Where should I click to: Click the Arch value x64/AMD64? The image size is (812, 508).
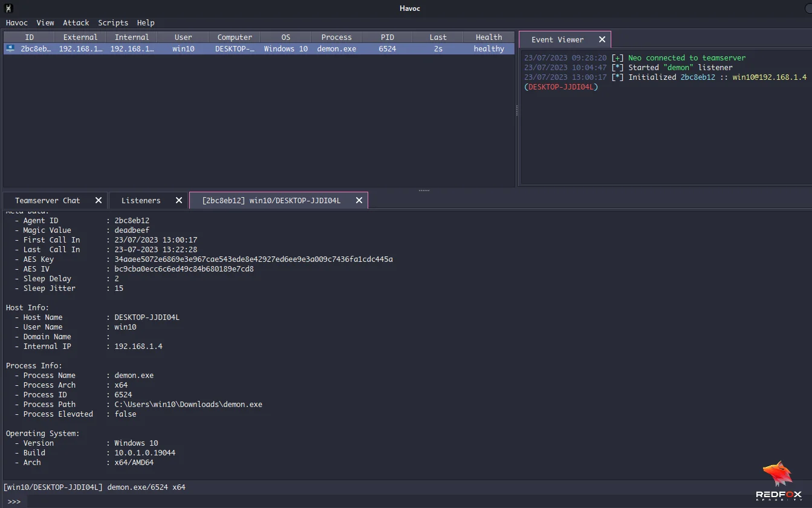pyautogui.click(x=134, y=463)
